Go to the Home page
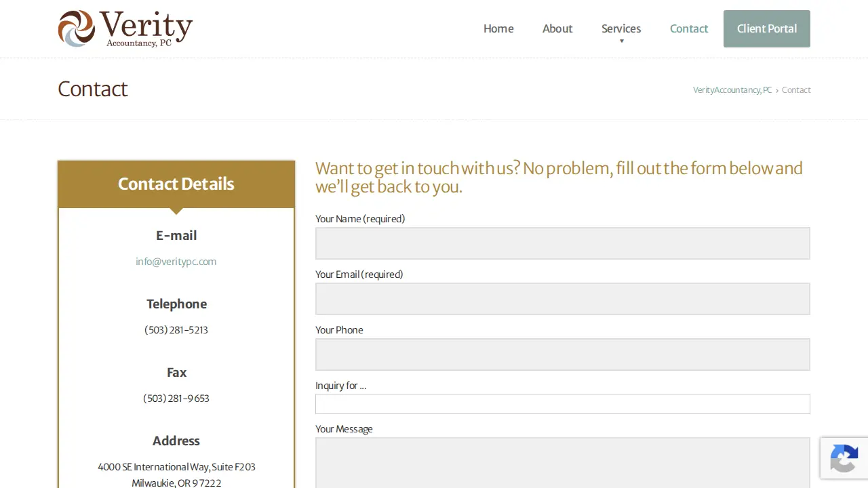 [x=498, y=28]
